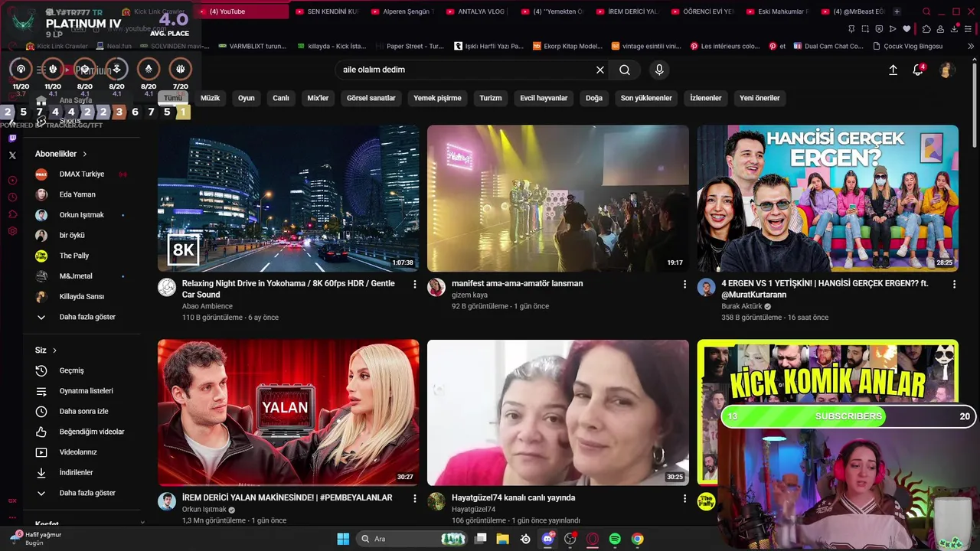Open the Twitch icon in browser sidebar

(12, 139)
